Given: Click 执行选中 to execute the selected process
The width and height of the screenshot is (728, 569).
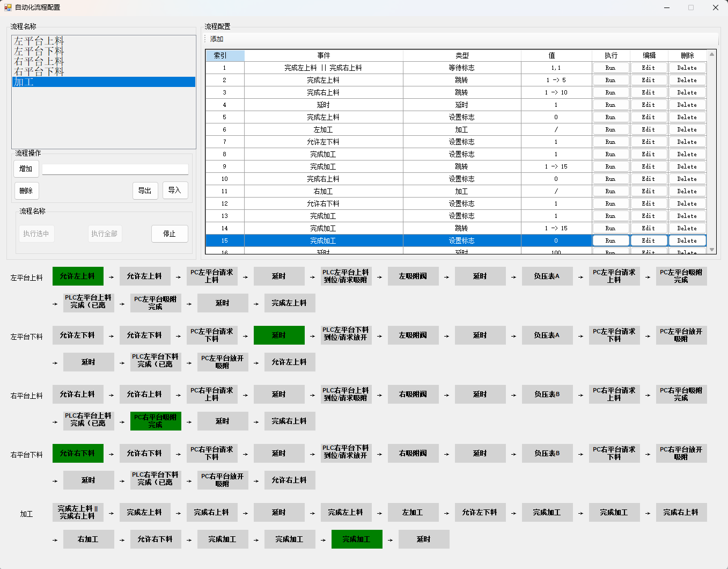Looking at the screenshot, I should click(x=36, y=234).
